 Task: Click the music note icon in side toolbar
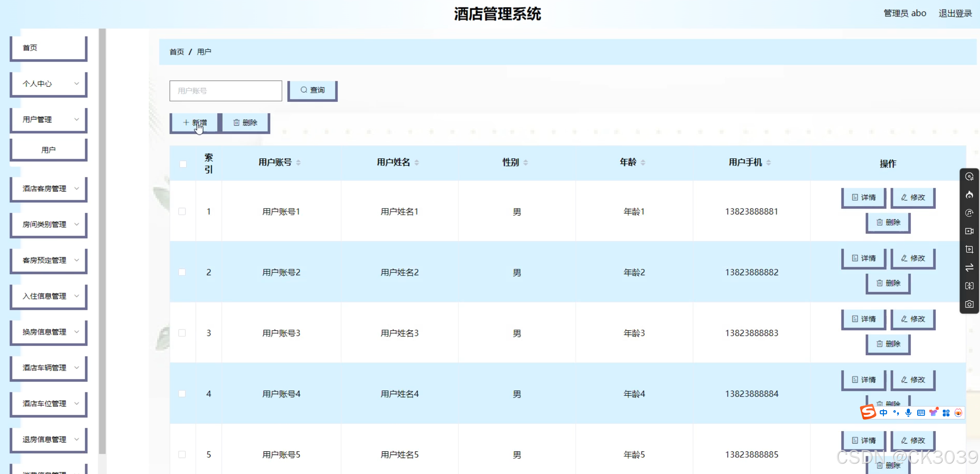[x=969, y=213]
